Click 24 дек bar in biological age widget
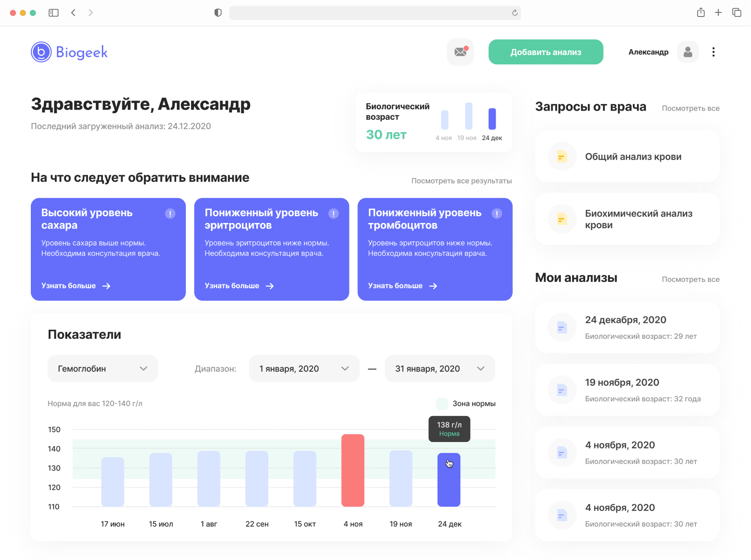 tap(492, 119)
